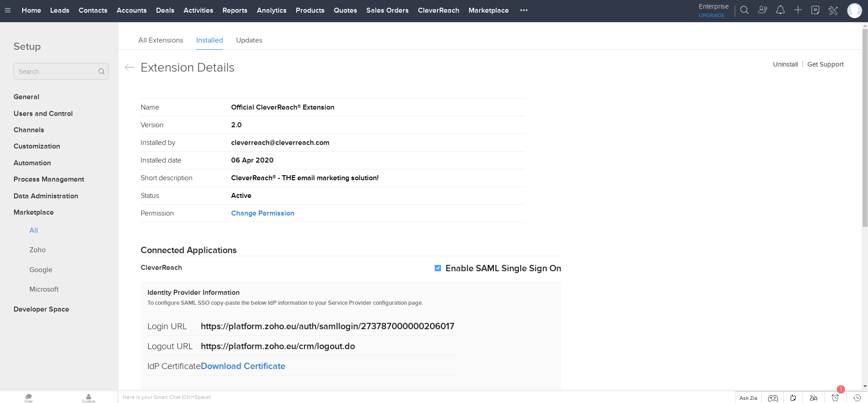Open the sticky notes icon in bottom bar
The image size is (868, 403).
[x=793, y=398]
